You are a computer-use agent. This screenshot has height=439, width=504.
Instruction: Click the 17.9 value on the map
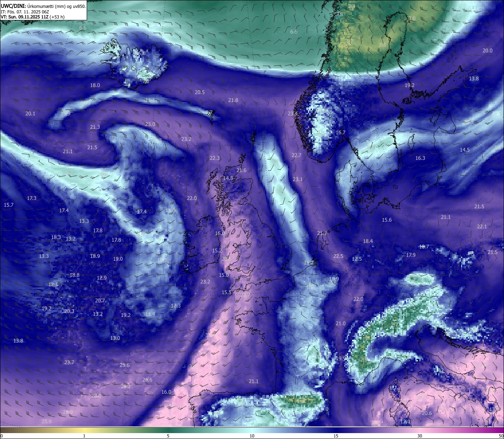[x=411, y=255]
